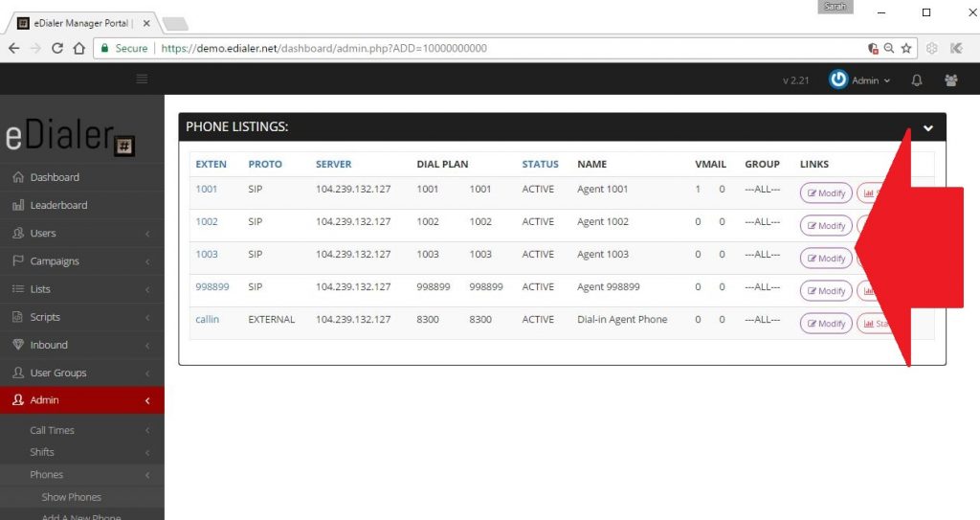Select Show Phones entry
The width and height of the screenshot is (980, 520).
(x=71, y=497)
